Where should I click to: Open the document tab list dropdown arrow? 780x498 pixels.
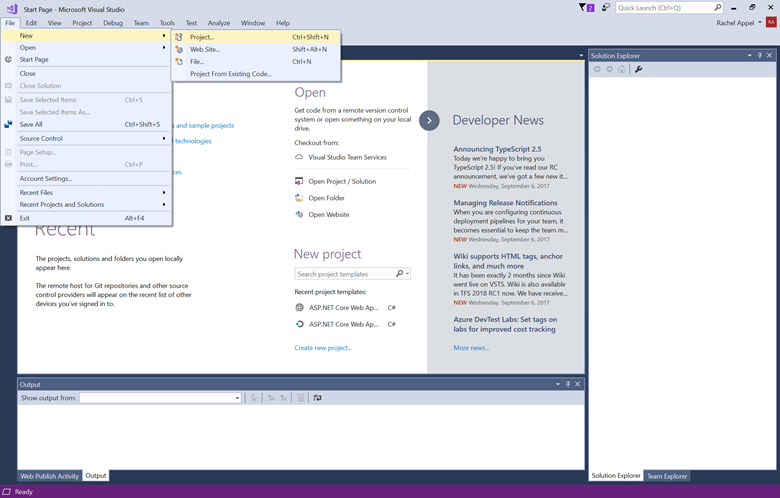[581, 55]
